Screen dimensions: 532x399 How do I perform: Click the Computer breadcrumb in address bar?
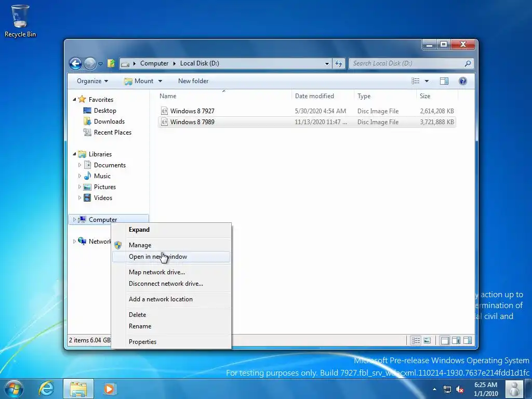click(x=154, y=63)
